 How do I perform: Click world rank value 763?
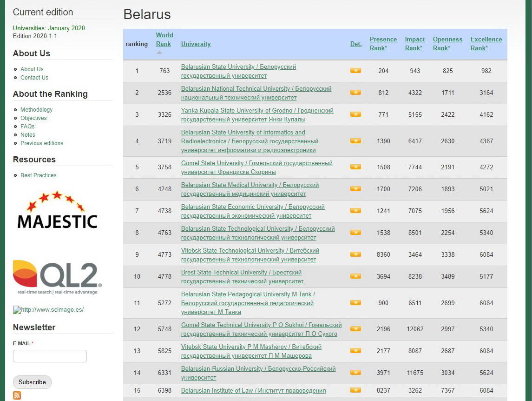click(x=164, y=71)
